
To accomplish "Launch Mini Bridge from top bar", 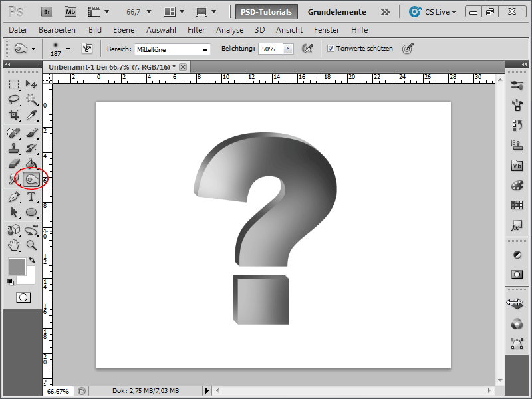I will pyautogui.click(x=70, y=12).
